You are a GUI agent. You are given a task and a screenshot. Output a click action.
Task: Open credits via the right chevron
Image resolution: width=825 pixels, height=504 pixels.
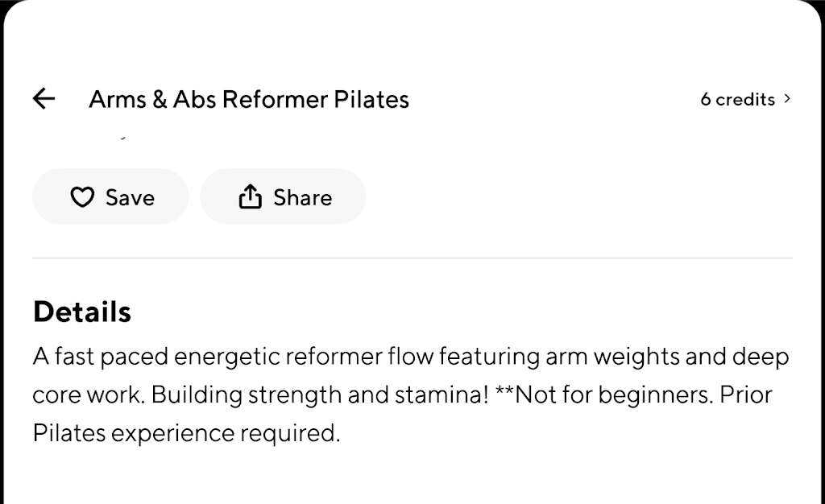click(787, 99)
